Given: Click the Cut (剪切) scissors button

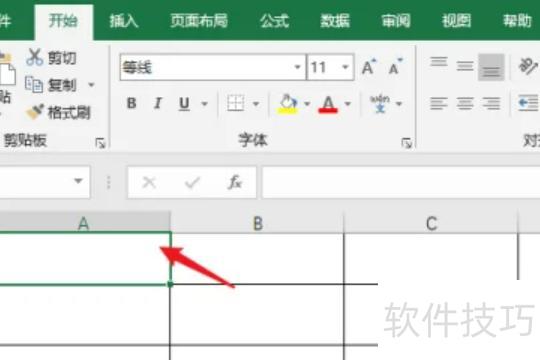Looking at the screenshot, I should 51,58.
